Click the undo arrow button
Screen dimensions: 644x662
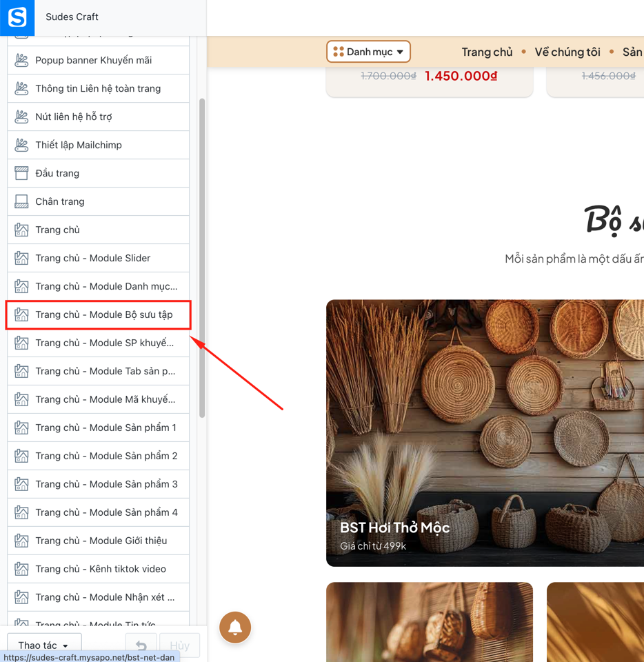(x=141, y=646)
